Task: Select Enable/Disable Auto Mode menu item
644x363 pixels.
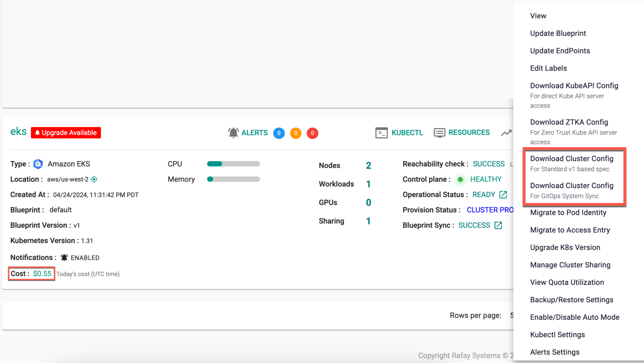Action: tap(575, 317)
